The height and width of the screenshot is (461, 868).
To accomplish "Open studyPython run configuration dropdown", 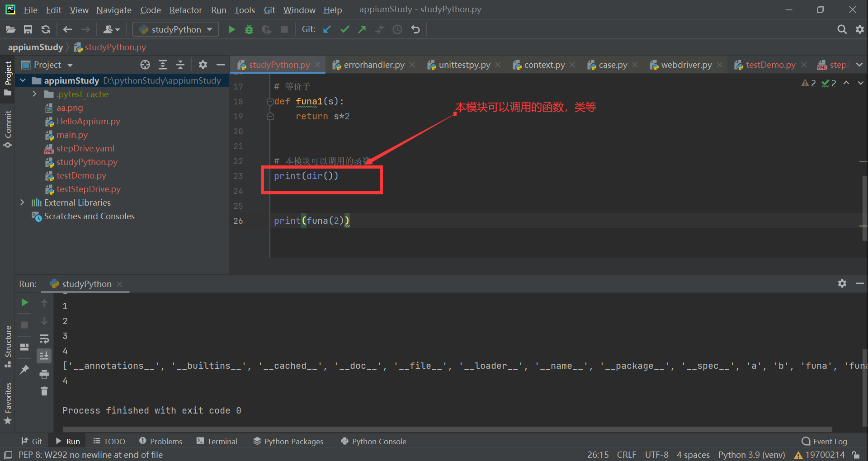I will 176,29.
